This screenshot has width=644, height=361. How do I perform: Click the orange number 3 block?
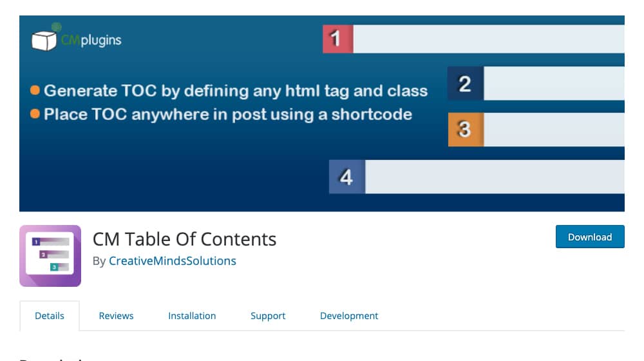point(466,130)
